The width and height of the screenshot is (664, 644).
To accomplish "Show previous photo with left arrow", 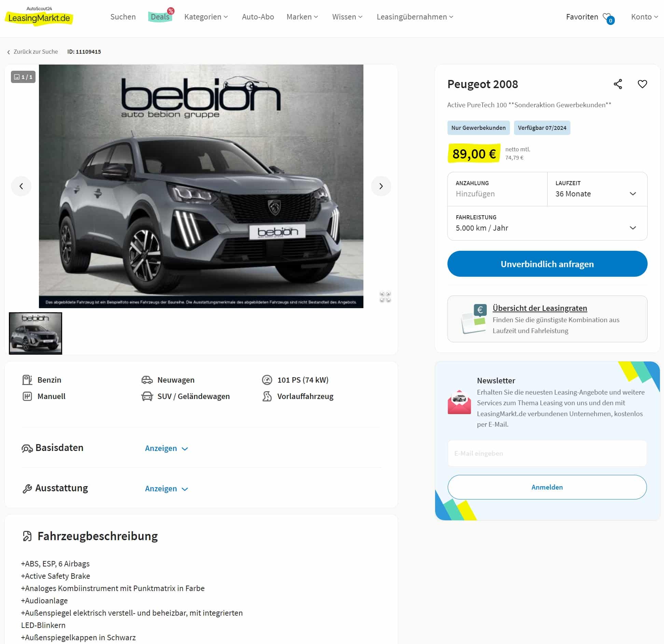I will [x=21, y=186].
